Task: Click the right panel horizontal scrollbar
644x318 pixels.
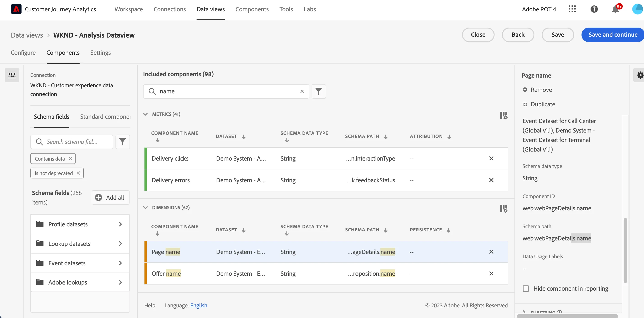Action: [567, 316]
